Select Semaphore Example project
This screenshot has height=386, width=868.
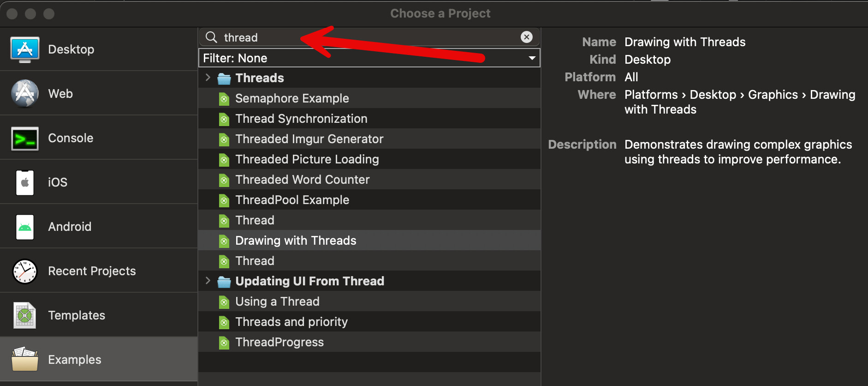coord(292,98)
